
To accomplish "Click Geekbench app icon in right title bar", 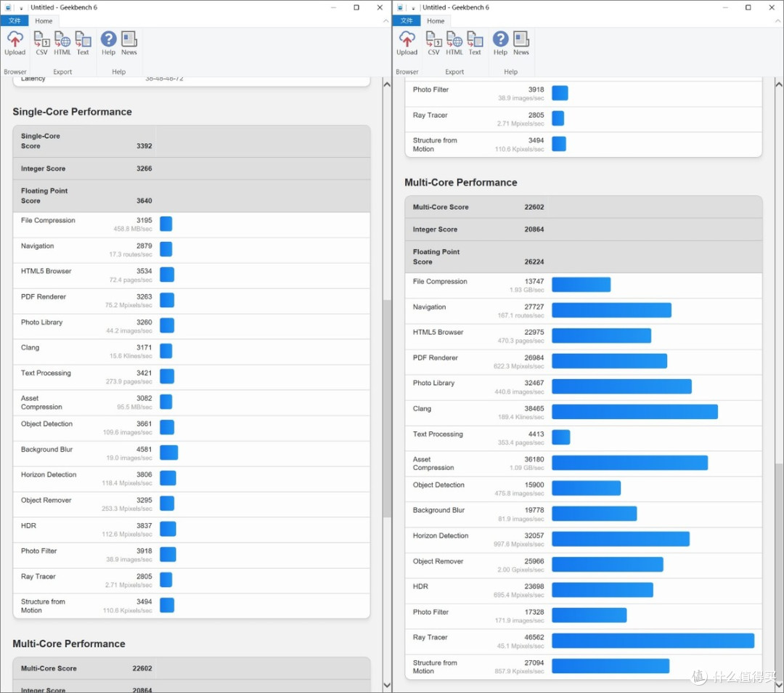I will [x=400, y=7].
